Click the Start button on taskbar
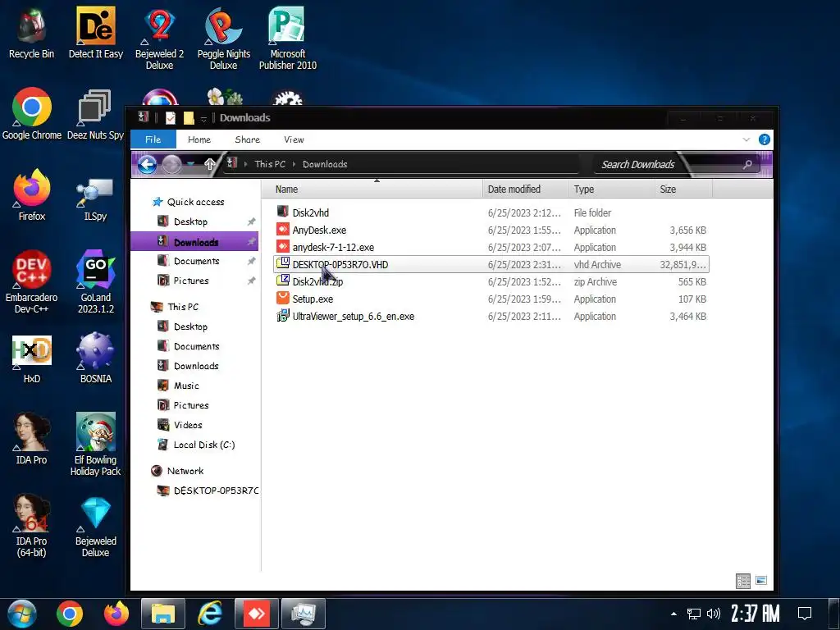Image resolution: width=840 pixels, height=630 pixels. tap(22, 614)
